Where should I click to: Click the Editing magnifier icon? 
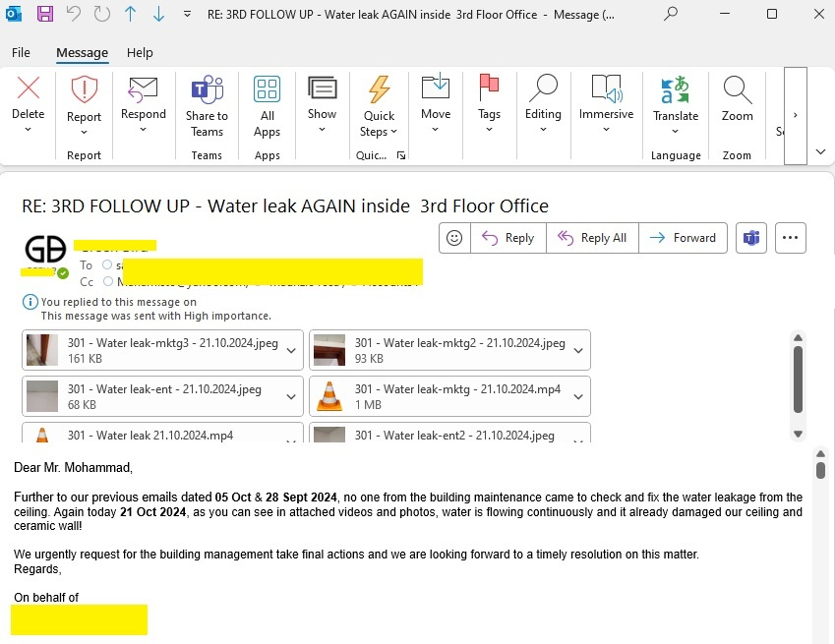pyautogui.click(x=543, y=88)
